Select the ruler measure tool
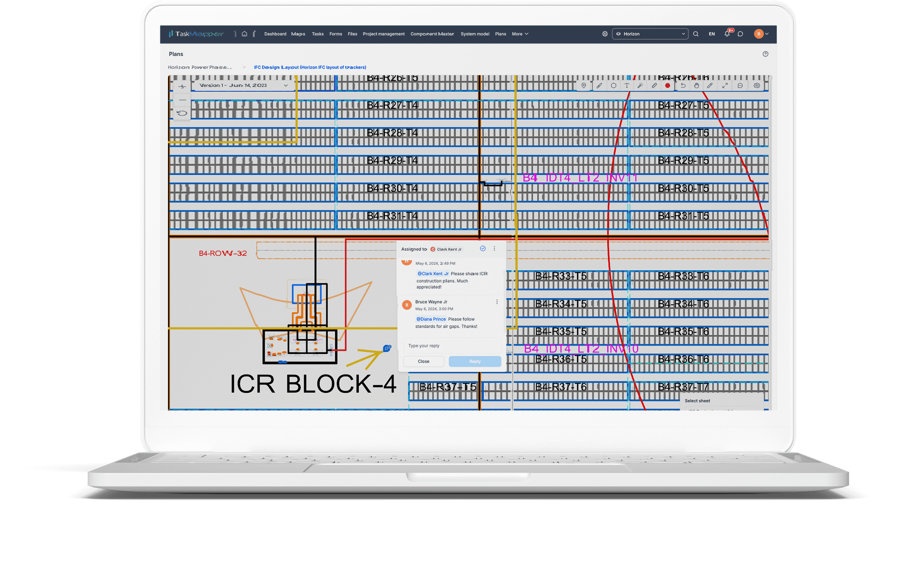This screenshot has height=562, width=924. click(654, 86)
